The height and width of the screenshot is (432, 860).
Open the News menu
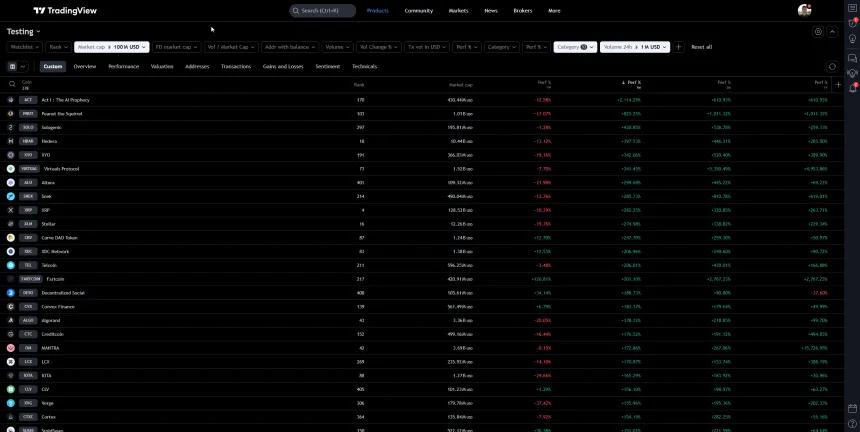point(491,10)
